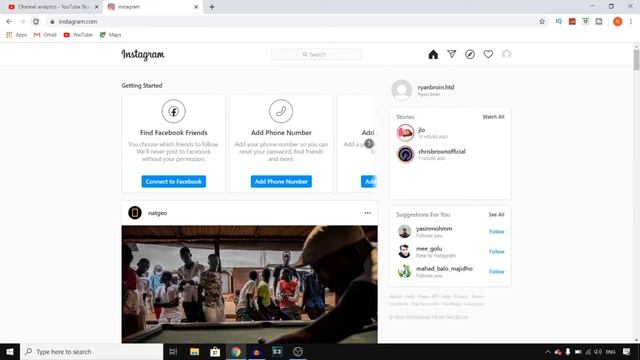Go to Instagram Home icon
The width and height of the screenshot is (640, 360).
click(x=433, y=54)
